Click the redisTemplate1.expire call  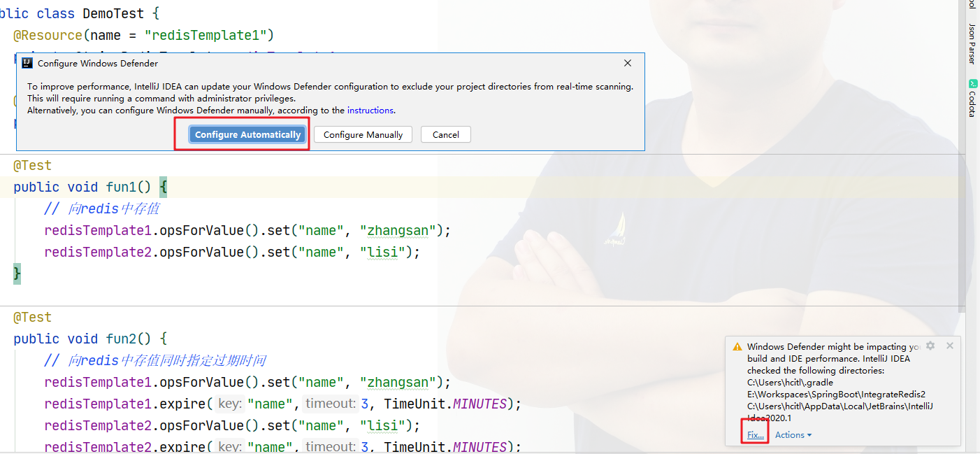pos(128,404)
